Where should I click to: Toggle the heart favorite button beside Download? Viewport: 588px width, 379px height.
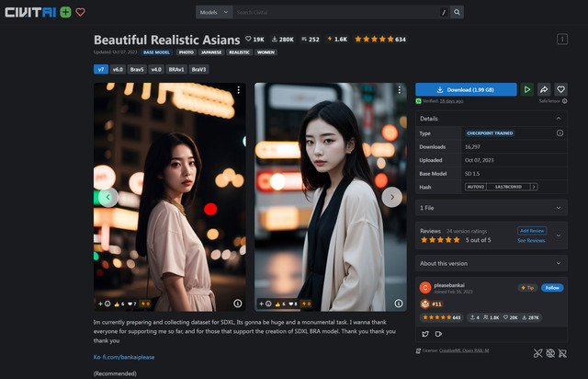(560, 89)
